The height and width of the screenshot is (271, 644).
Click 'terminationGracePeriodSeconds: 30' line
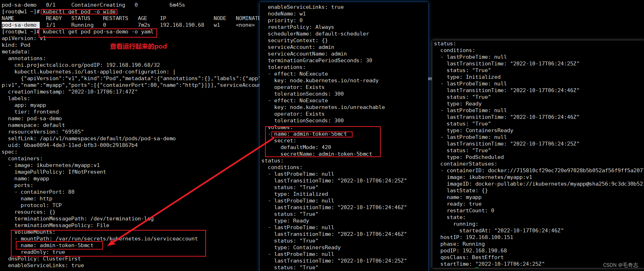[320, 60]
